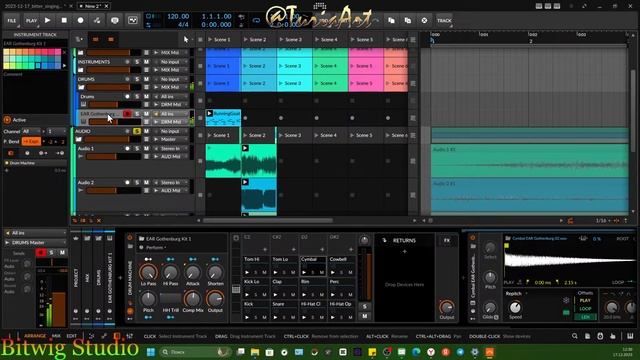640x360 pixels.
Task: Click the Speed knob in the sampler
Action: 515,307
